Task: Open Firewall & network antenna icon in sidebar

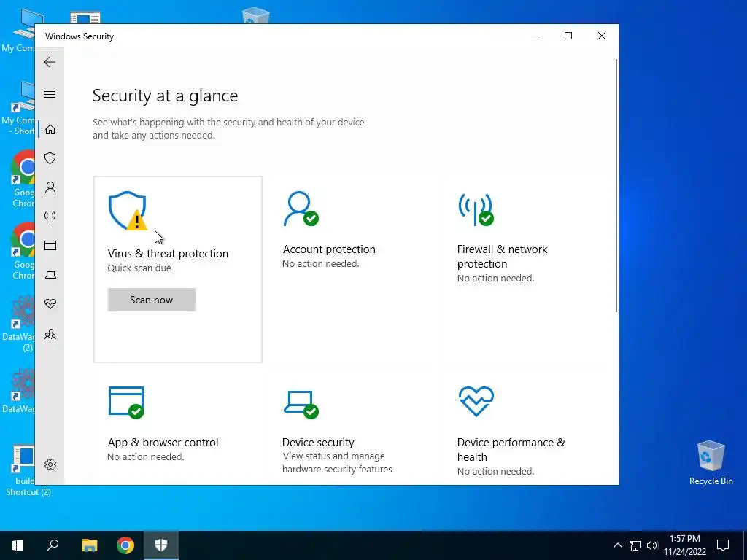Action: coord(50,217)
